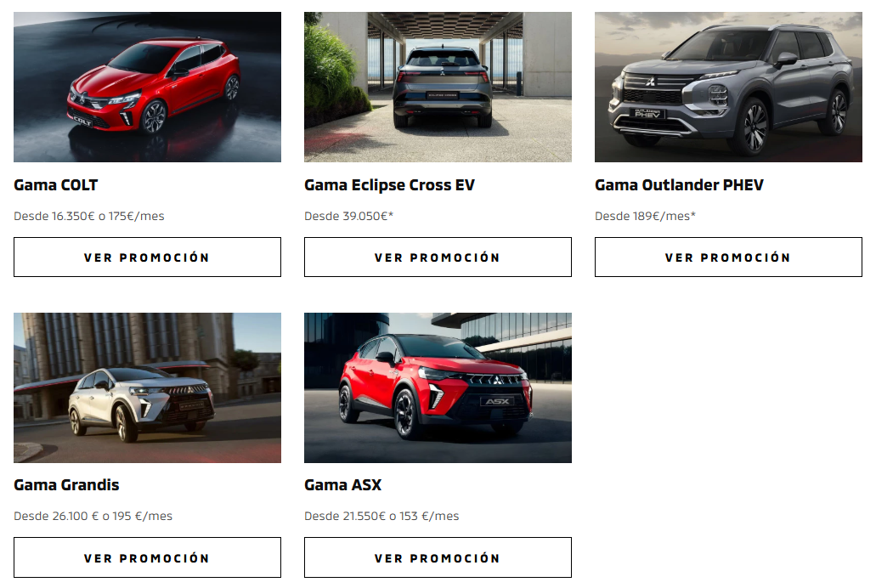876x588 pixels.
Task: Open the Outlander PHEV Ver Promoción button
Action: pos(728,257)
